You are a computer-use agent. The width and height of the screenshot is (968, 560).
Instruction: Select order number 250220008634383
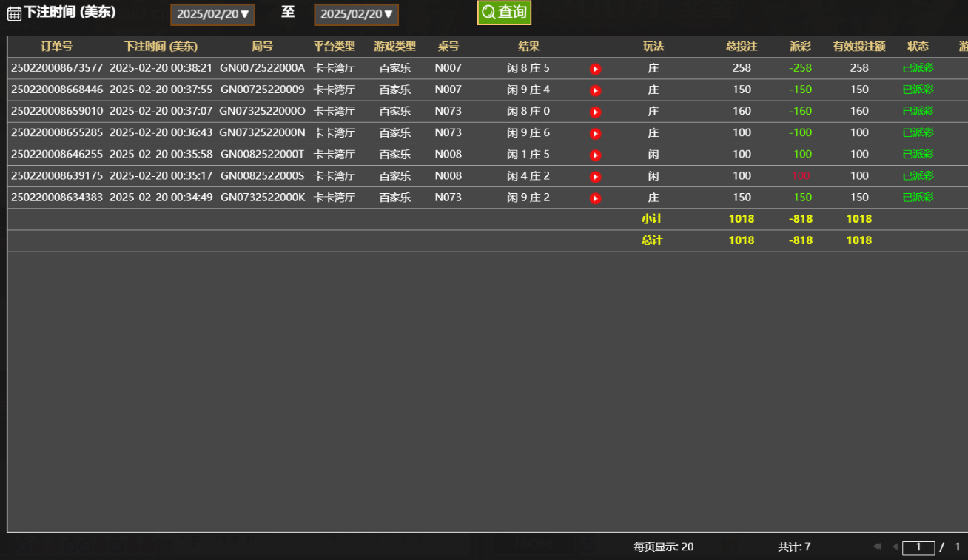57,198
